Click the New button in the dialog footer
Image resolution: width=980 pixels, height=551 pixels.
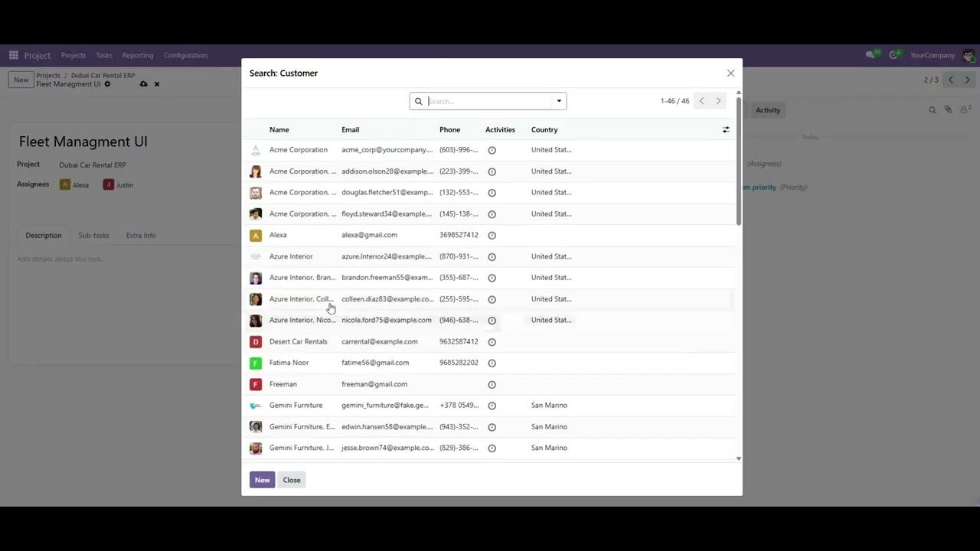262,480
